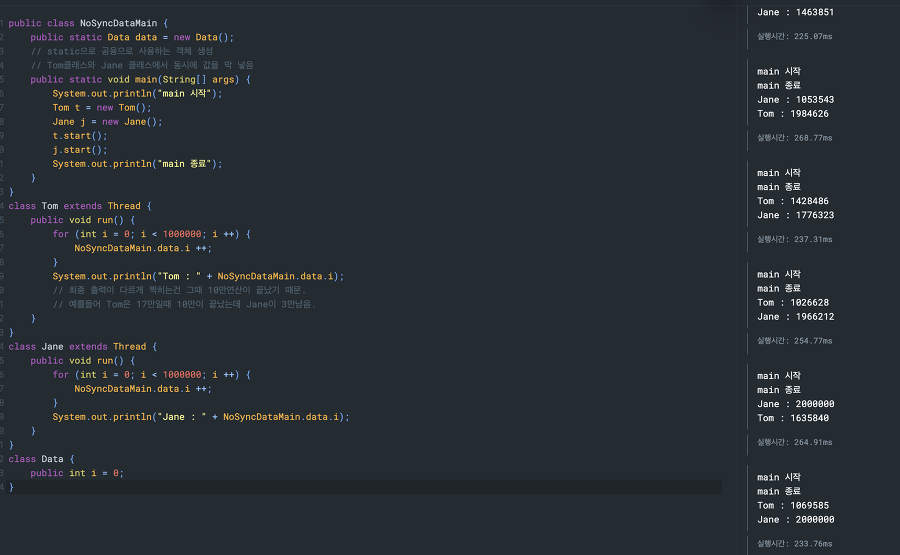Click the comment starting '// Tom클래스와 Jane'
900x555 pixels.
point(142,65)
